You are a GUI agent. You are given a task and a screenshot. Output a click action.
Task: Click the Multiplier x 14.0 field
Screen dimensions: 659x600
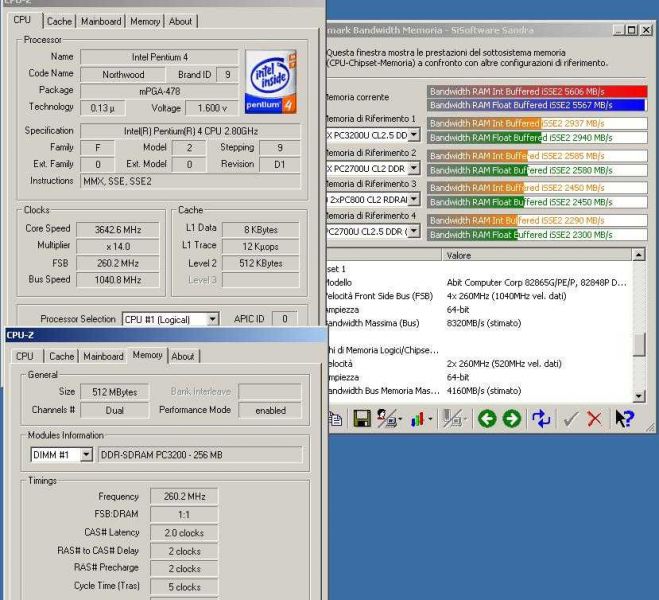pyautogui.click(x=118, y=246)
